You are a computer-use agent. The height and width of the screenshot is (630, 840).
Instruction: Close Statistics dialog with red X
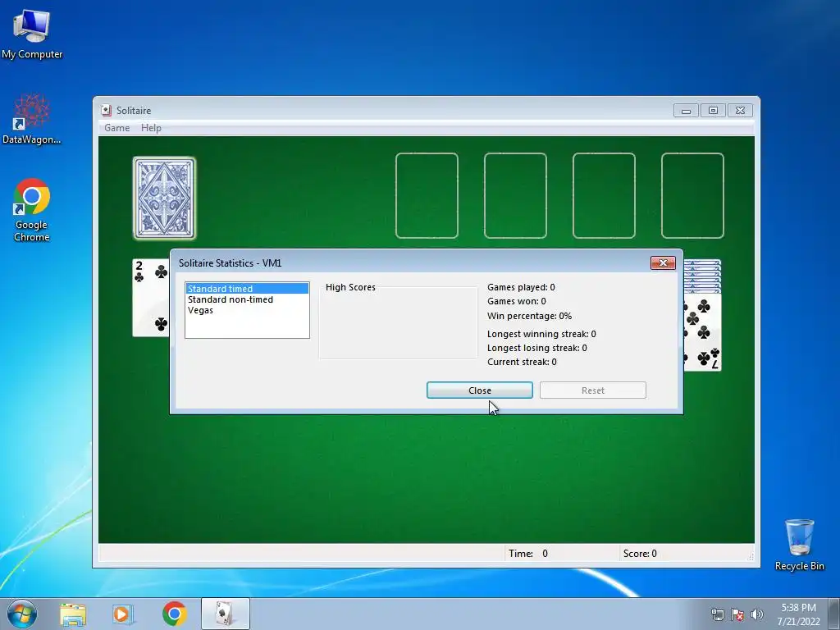663,262
